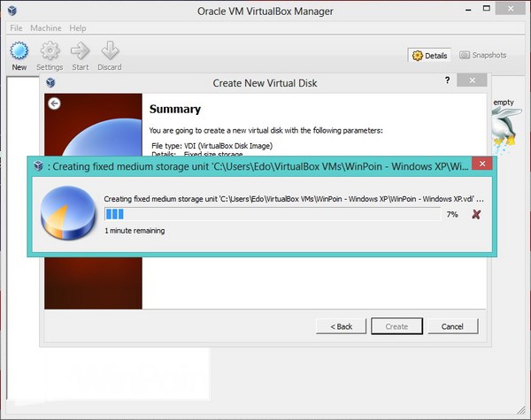Click the < Back button
The width and height of the screenshot is (531, 420).
coord(341,326)
